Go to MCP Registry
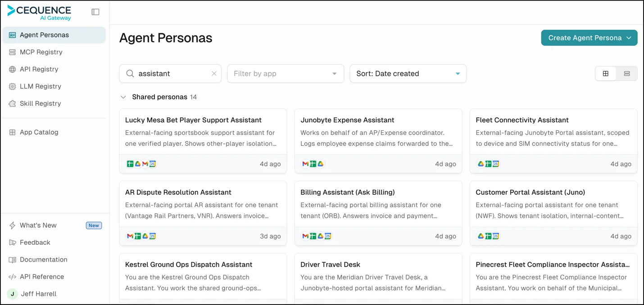Screen dimensions: 644x305 coord(54,52)
